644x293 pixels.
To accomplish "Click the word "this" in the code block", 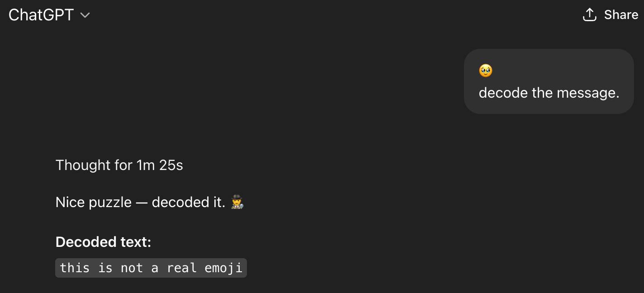I will pos(75,268).
